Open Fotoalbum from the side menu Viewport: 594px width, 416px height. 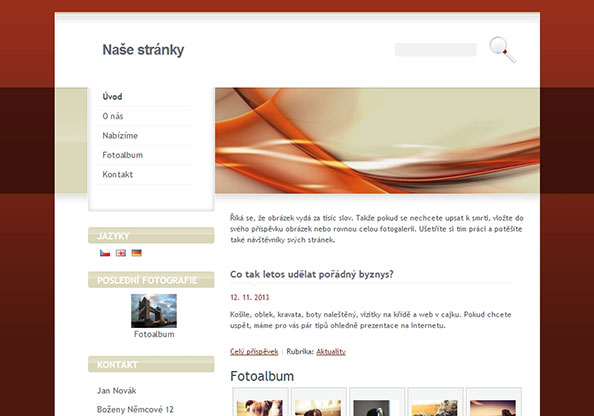[123, 155]
